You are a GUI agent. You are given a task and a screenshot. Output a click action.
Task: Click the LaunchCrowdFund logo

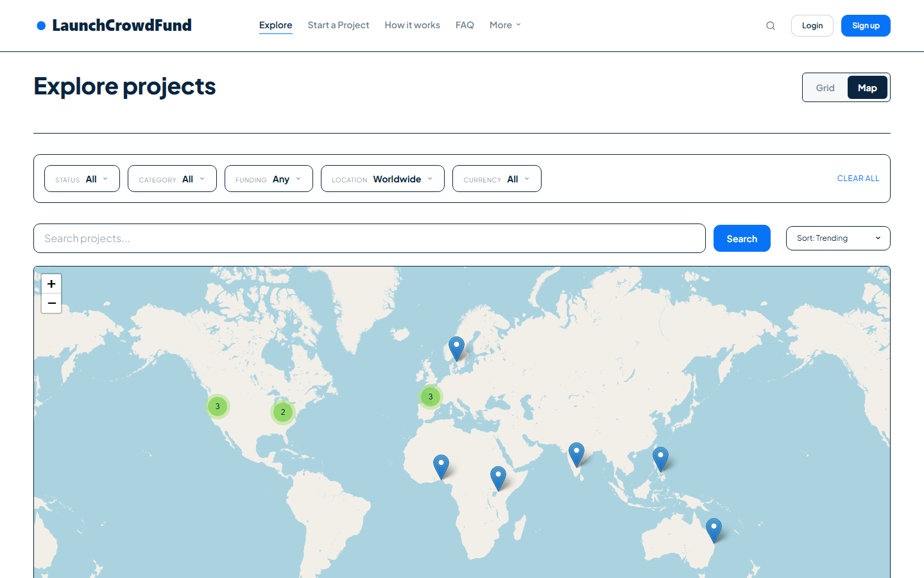tap(114, 25)
